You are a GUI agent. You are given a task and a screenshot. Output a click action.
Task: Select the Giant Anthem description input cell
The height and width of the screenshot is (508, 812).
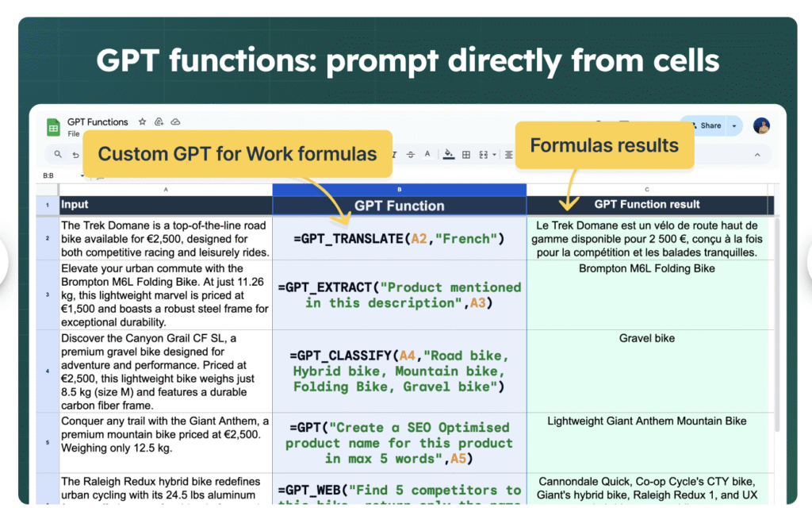[166, 442]
